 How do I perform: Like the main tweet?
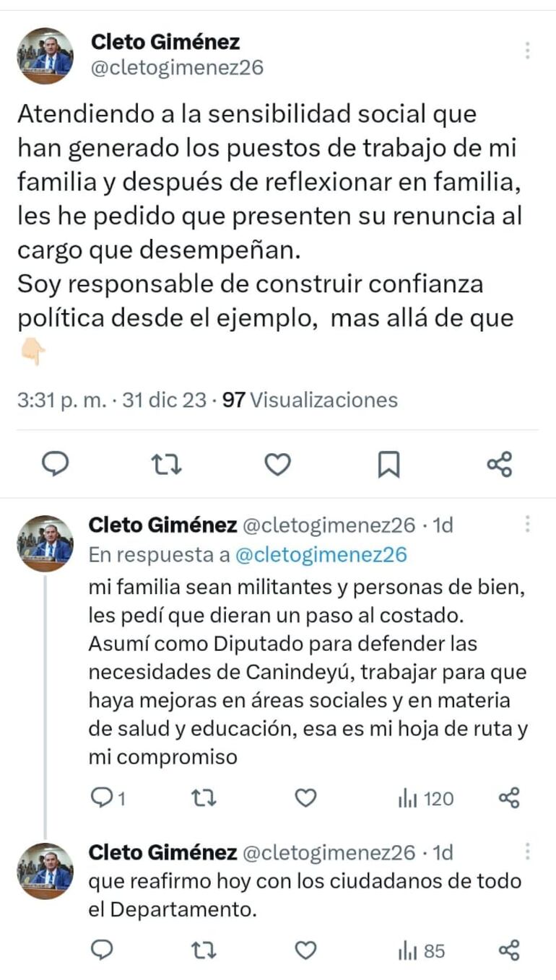coord(278,465)
